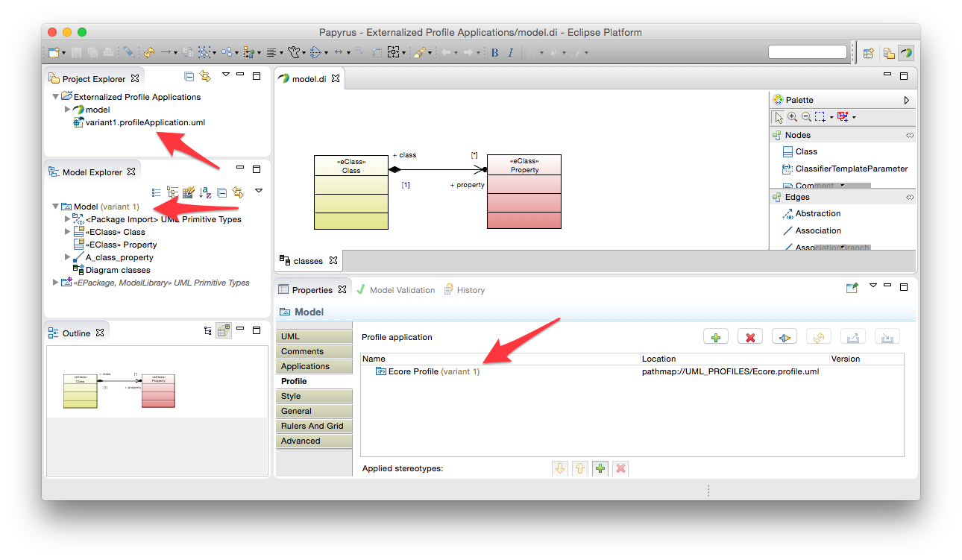
Task: Collapse Externalized Profile Applications project
Action: click(x=56, y=97)
